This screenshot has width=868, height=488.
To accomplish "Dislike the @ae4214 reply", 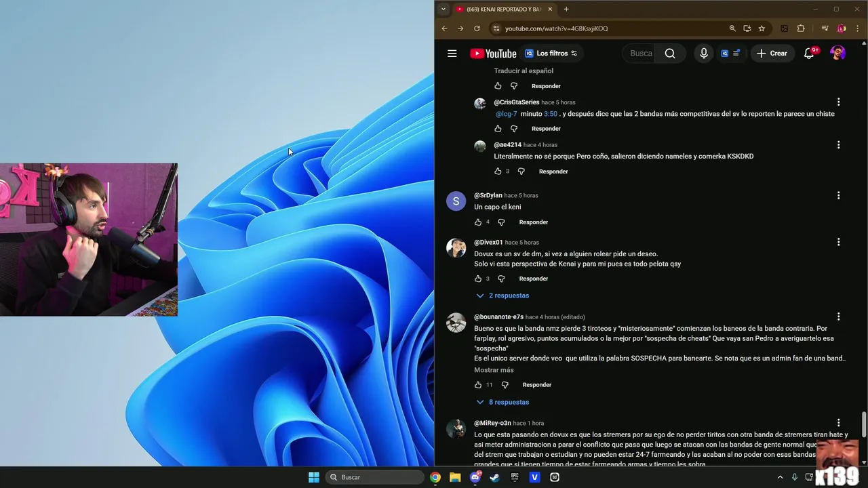I will point(521,171).
